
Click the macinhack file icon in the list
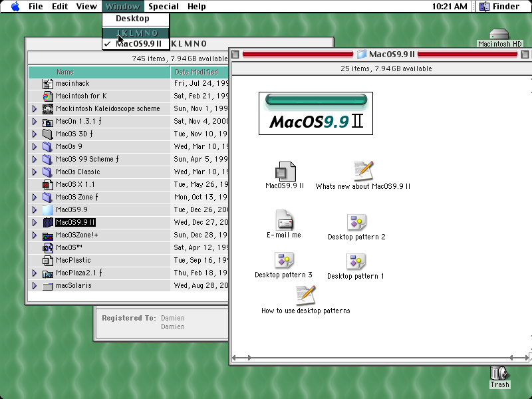point(47,84)
